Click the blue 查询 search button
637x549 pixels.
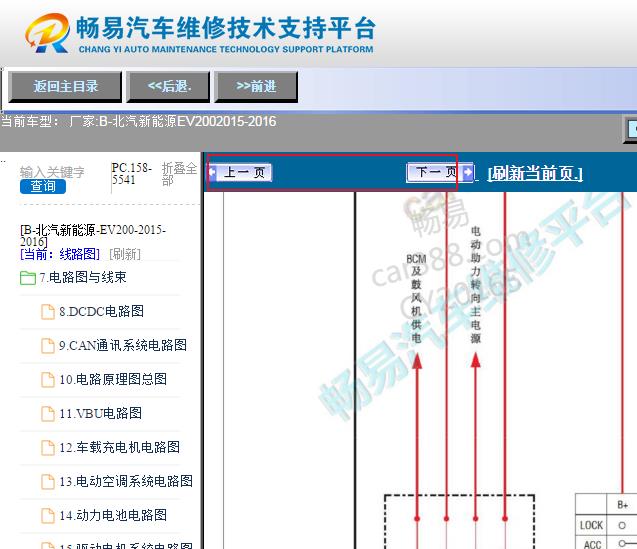point(43,187)
